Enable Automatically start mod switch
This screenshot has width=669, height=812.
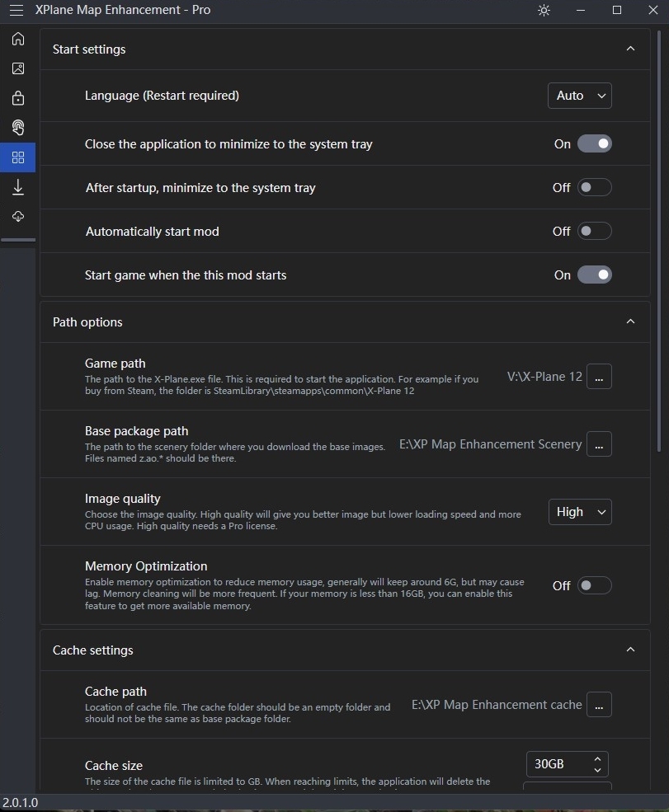click(x=594, y=232)
